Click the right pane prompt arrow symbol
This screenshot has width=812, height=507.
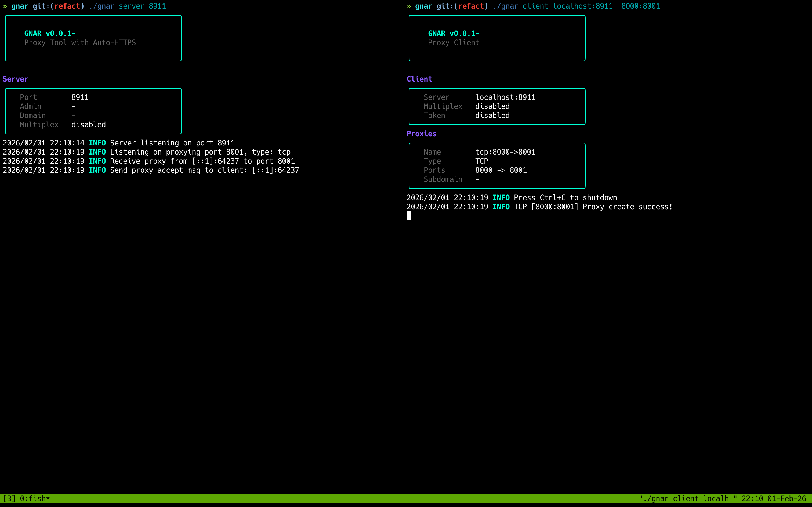point(409,6)
